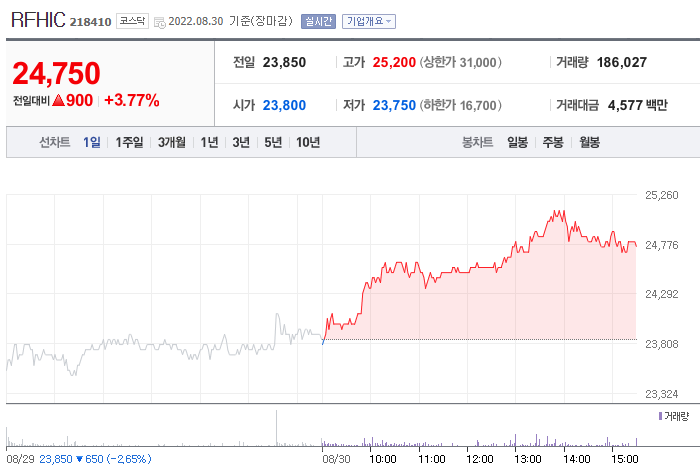Screen dimensions: 700x476
Task: Select the 5년 line chart tab
Action: click(x=273, y=142)
